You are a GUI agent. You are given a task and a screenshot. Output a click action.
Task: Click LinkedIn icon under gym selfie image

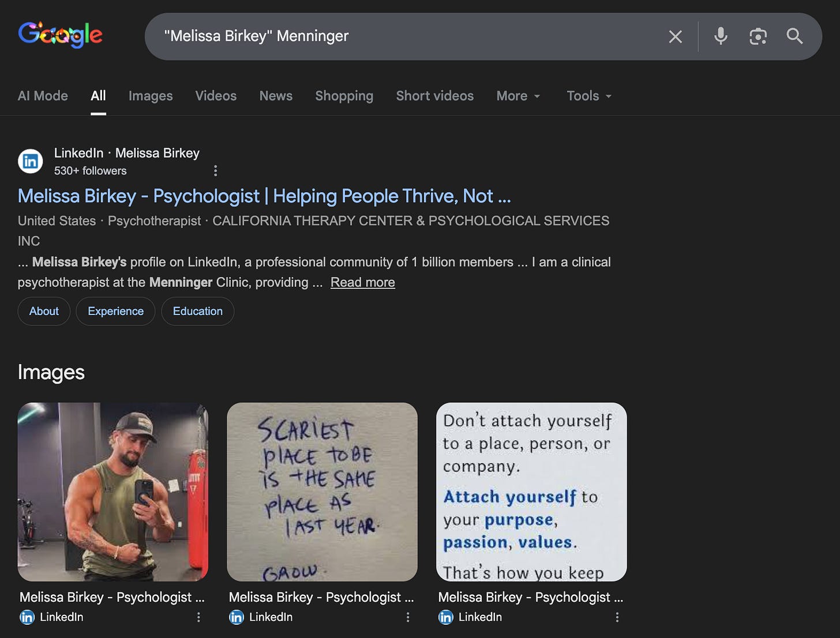[27, 617]
